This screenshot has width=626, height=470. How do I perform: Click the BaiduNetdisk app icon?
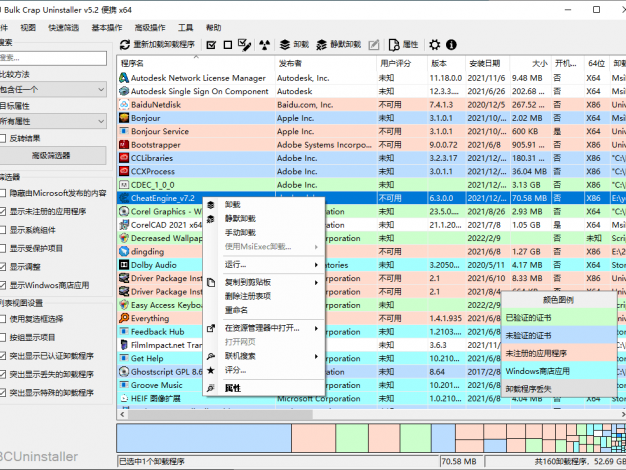[124, 105]
